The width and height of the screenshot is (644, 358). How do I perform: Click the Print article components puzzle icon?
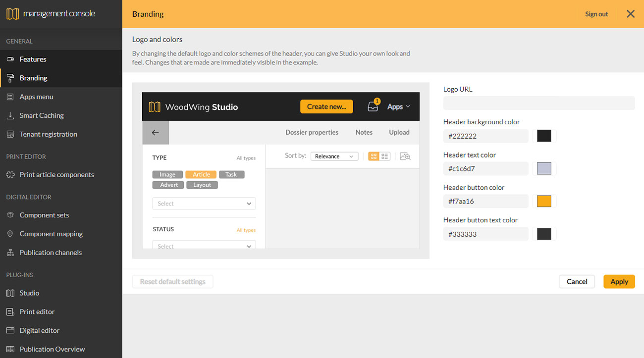pos(10,175)
